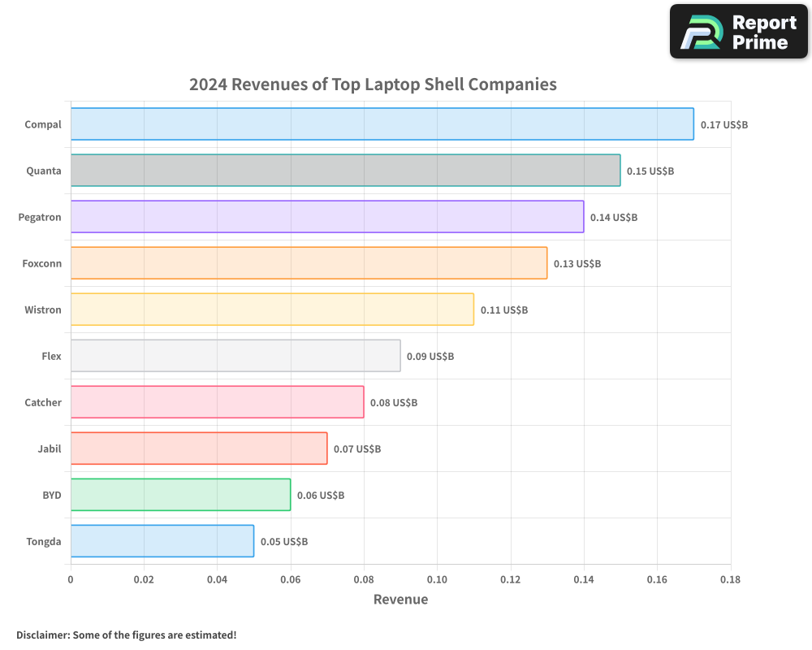Select the 0.05 US$B value label
Image resolution: width=812 pixels, height=650 pixels.
283,541
